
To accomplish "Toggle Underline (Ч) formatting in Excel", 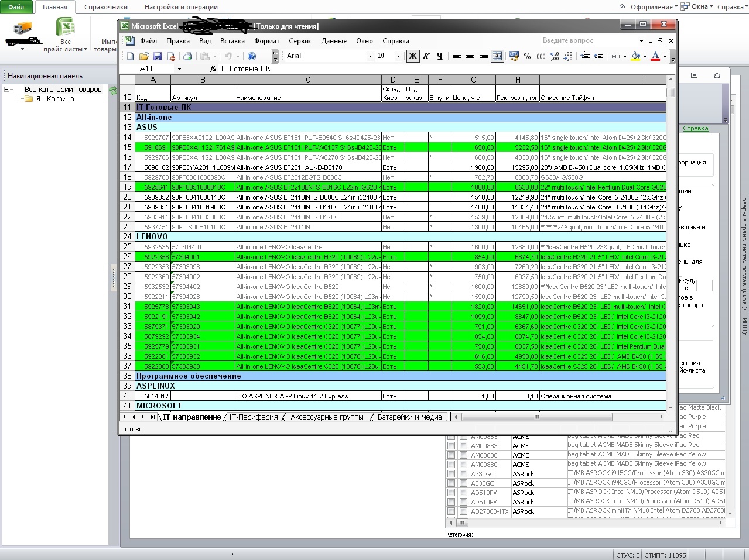I will tap(439, 56).
